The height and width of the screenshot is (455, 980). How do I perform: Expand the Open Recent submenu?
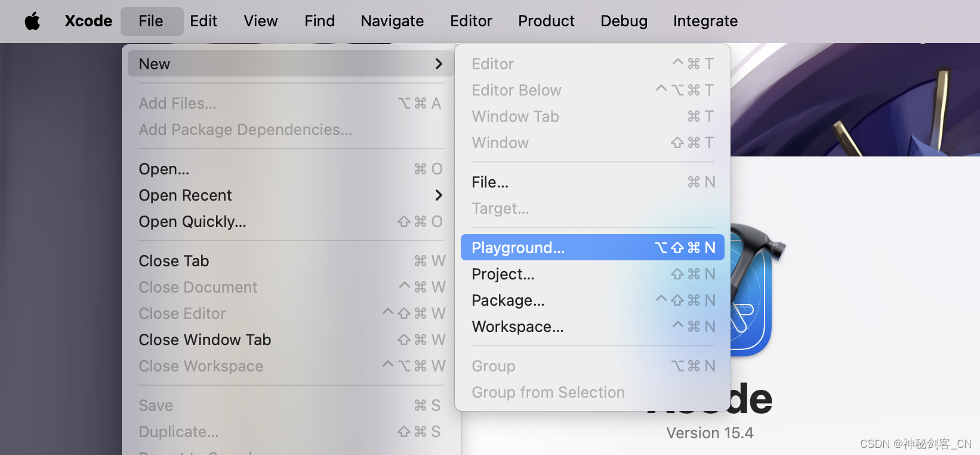coord(291,195)
